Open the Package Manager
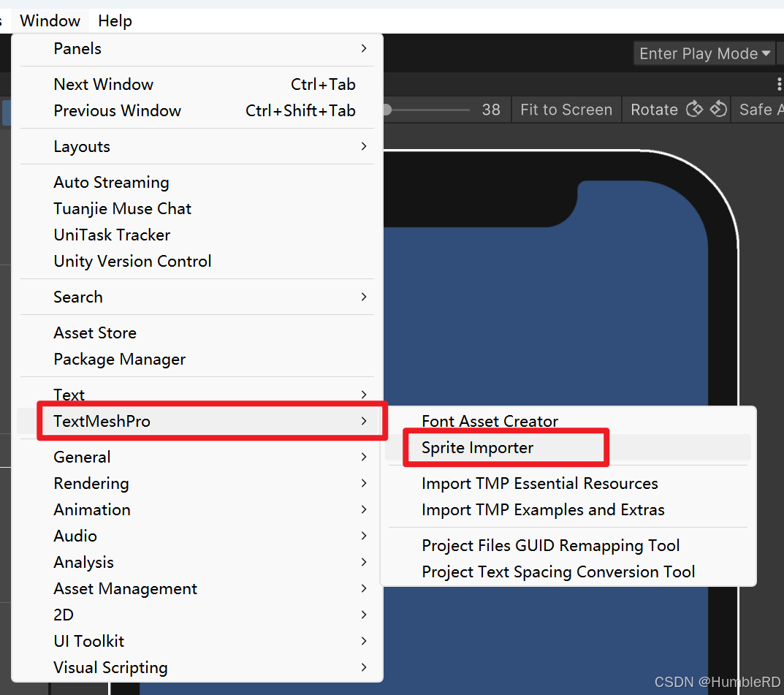Viewport: 784px width, 695px height. point(197,359)
